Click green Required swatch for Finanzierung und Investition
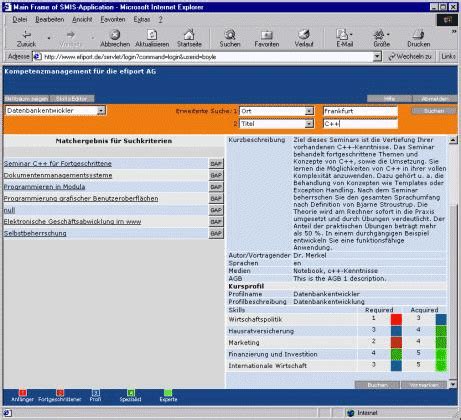 (x=396, y=354)
